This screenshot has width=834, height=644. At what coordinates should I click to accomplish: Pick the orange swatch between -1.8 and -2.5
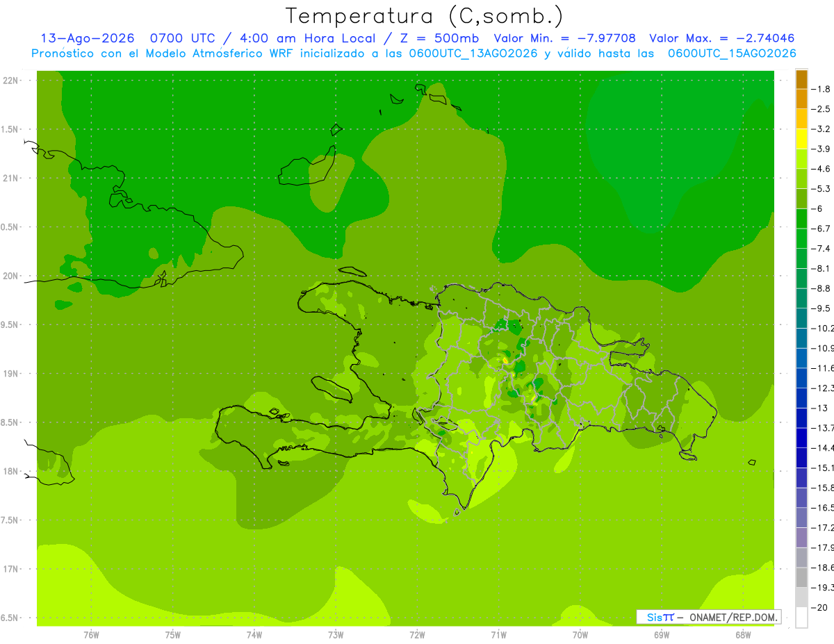(x=801, y=99)
